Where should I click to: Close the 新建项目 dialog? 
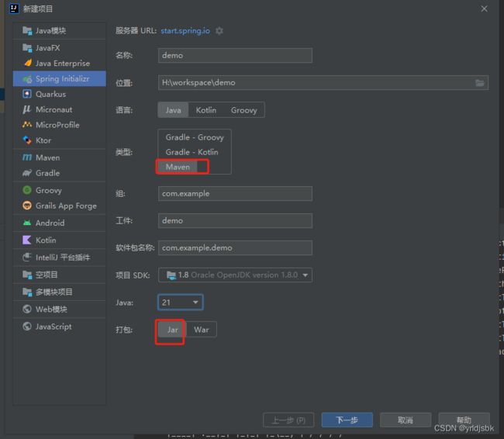click(x=484, y=9)
